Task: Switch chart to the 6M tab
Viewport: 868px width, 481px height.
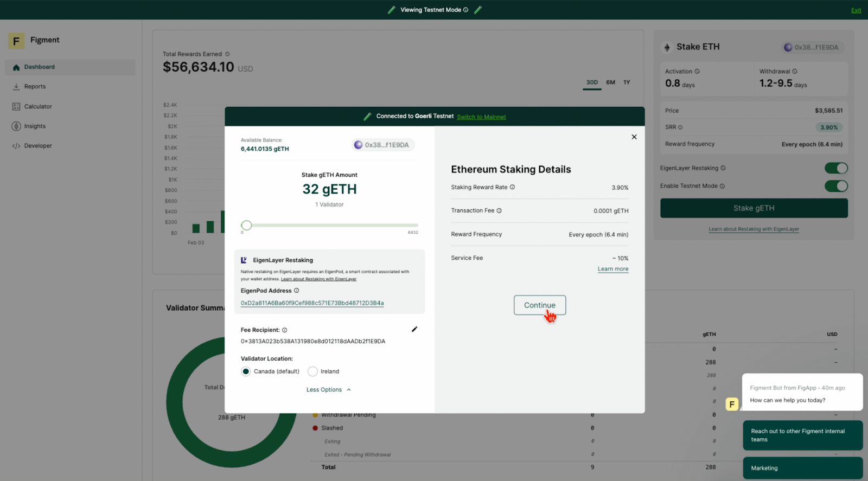Action: [610, 82]
